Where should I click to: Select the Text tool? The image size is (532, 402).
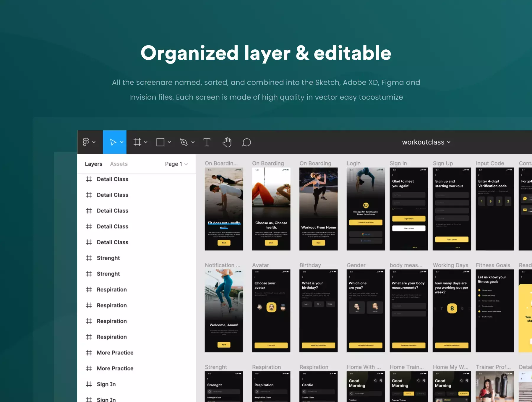point(207,142)
